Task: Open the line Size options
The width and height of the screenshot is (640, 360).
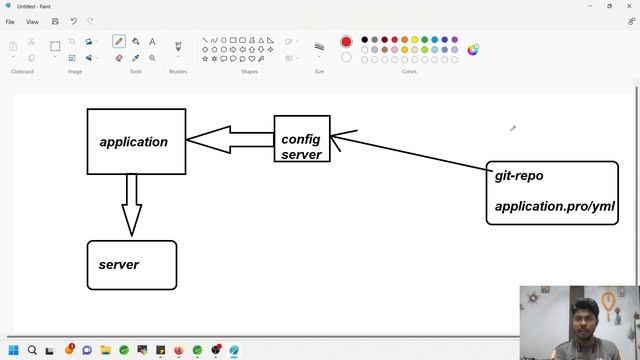Action: click(319, 46)
